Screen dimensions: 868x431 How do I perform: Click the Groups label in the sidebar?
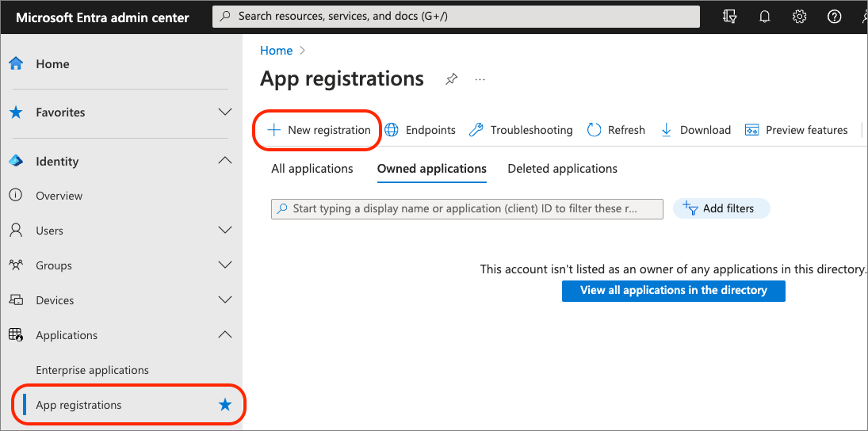click(x=54, y=265)
